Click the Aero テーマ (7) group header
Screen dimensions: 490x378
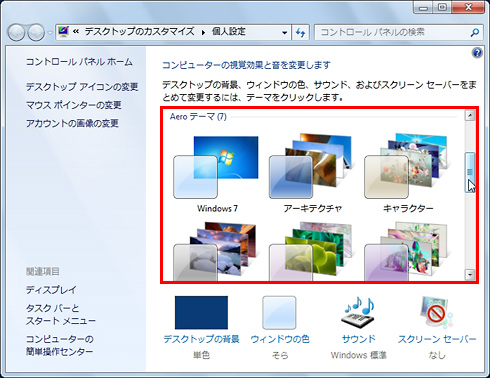click(198, 117)
